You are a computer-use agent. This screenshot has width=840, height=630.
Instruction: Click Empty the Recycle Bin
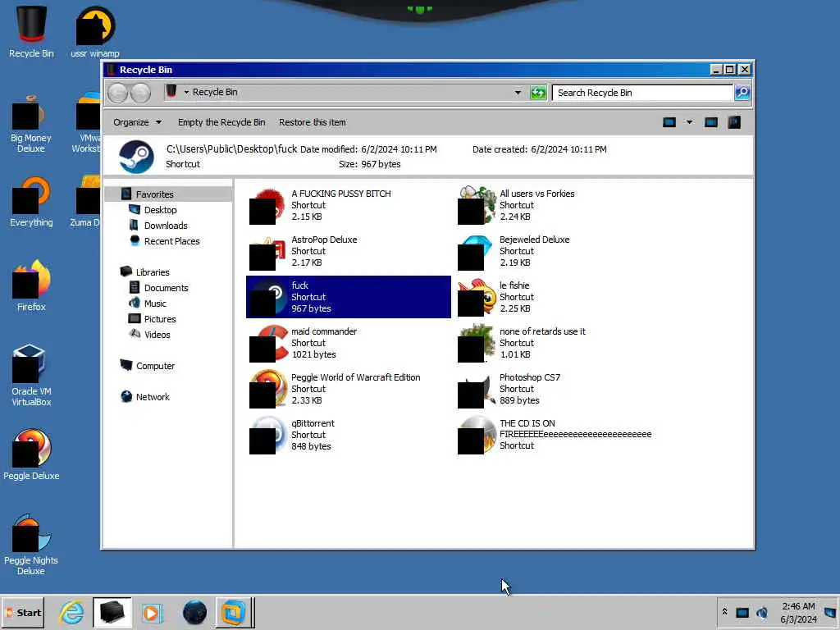coord(221,122)
